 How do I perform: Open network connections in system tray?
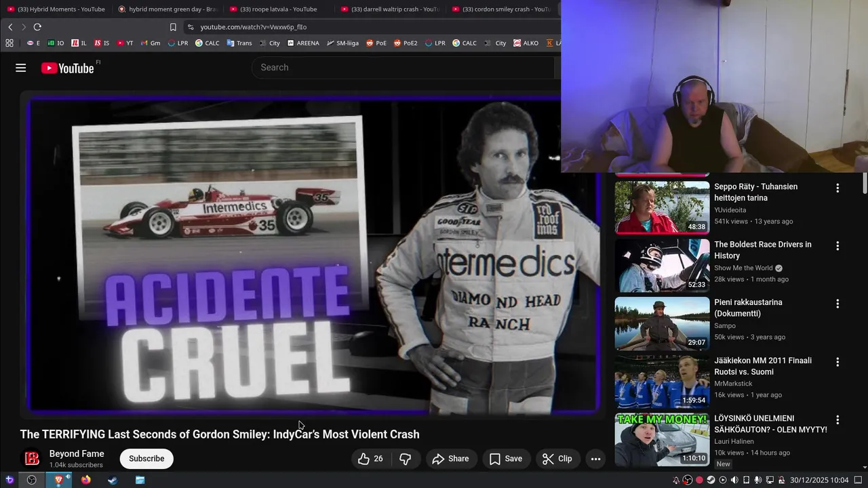click(770, 480)
